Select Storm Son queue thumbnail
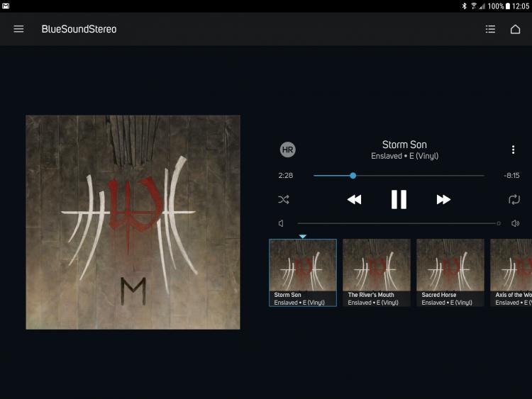This screenshot has height=399, width=532. [303, 273]
